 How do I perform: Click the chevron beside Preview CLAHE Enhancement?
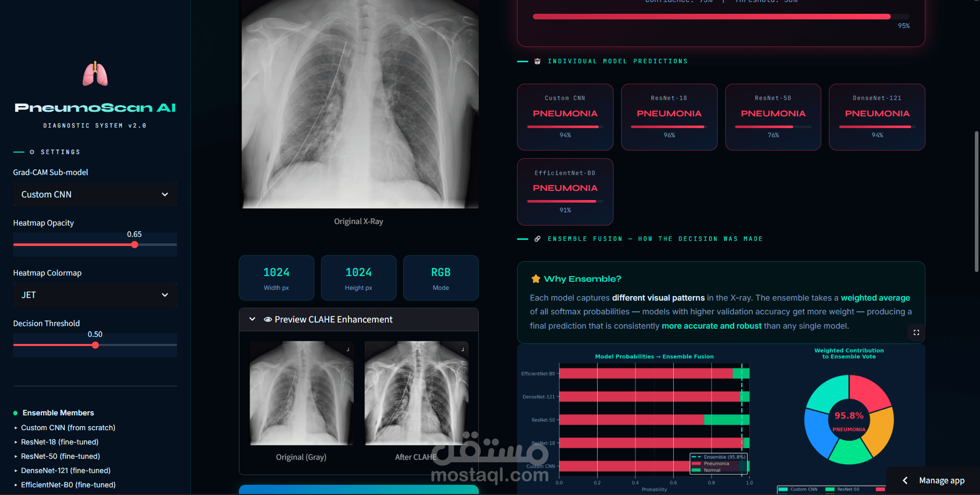252,319
